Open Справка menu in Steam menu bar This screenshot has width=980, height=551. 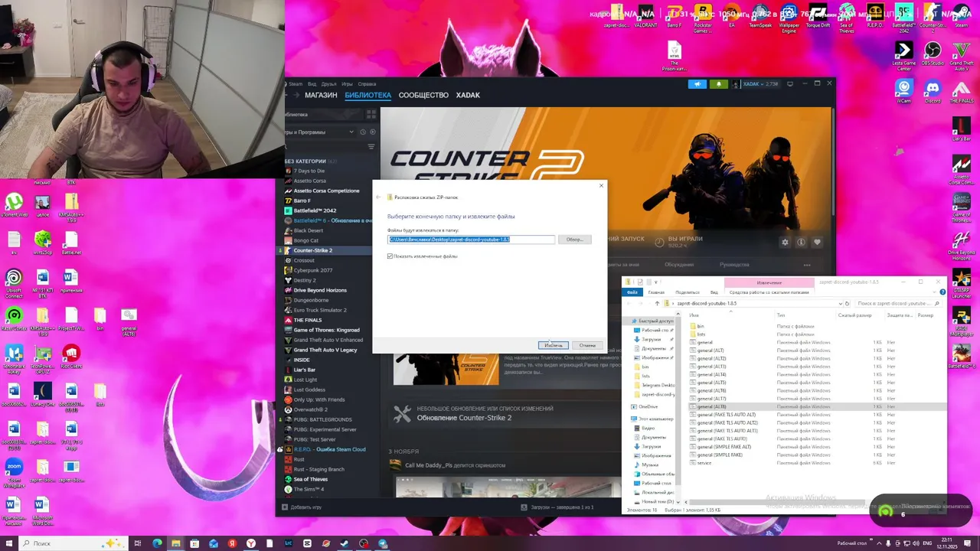coord(367,84)
